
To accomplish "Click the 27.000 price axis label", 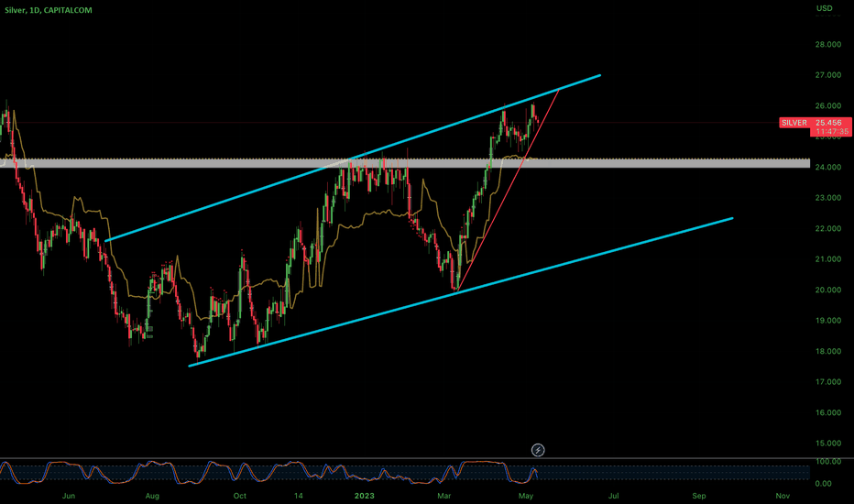I will pos(827,75).
